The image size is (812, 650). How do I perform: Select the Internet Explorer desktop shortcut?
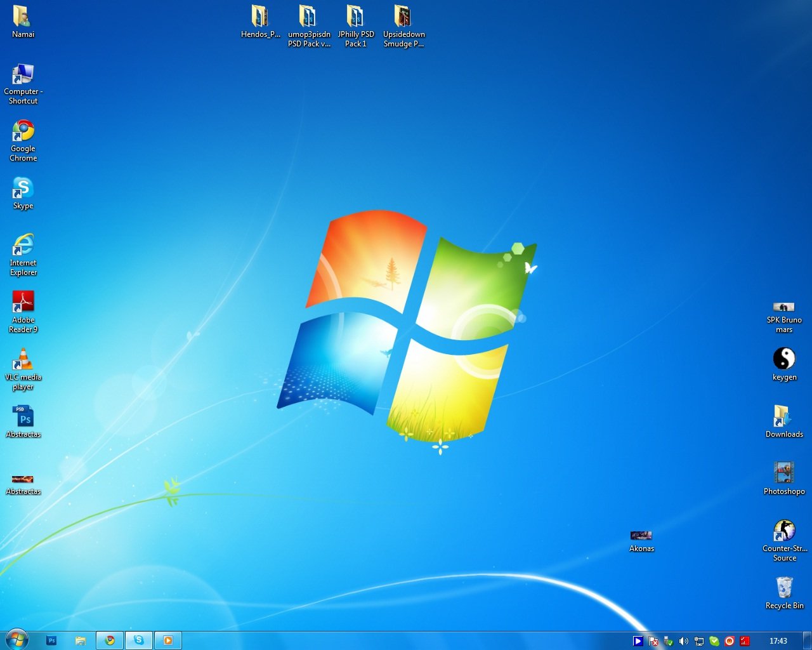pos(23,245)
